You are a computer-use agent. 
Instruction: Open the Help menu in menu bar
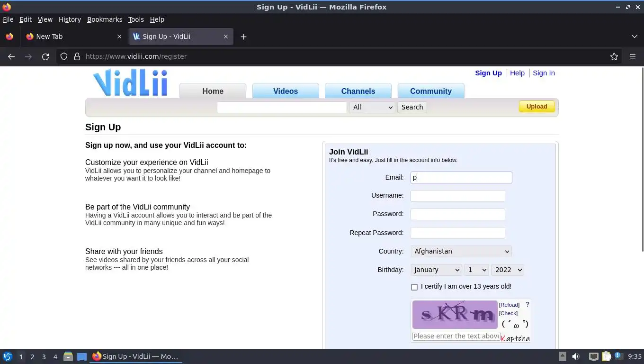pos(157,19)
